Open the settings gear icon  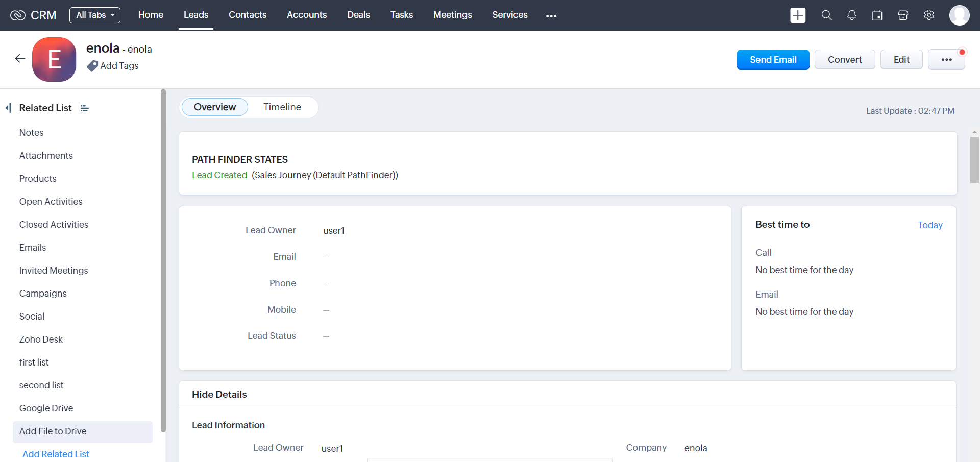pos(929,15)
